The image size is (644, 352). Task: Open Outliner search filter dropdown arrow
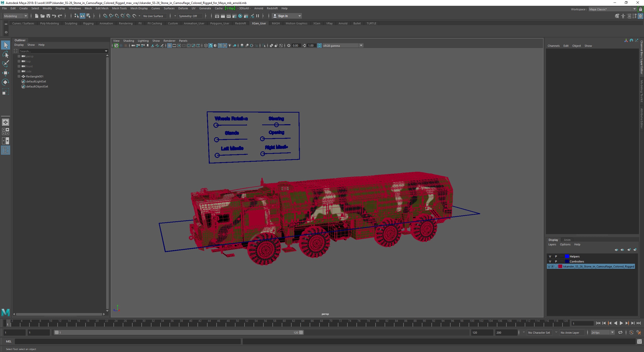coord(106,51)
